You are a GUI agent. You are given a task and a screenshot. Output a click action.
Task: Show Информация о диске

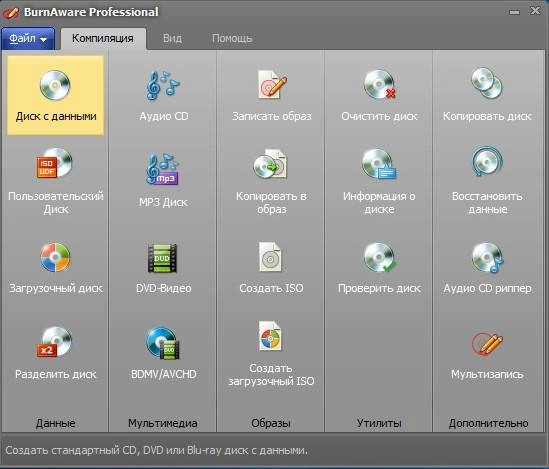coord(379,164)
